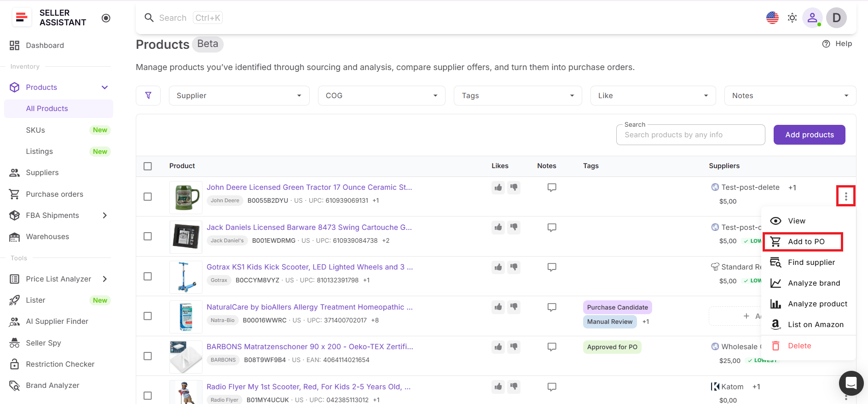Open notes for BARBONS product
The height and width of the screenshot is (404, 868).
point(552,347)
